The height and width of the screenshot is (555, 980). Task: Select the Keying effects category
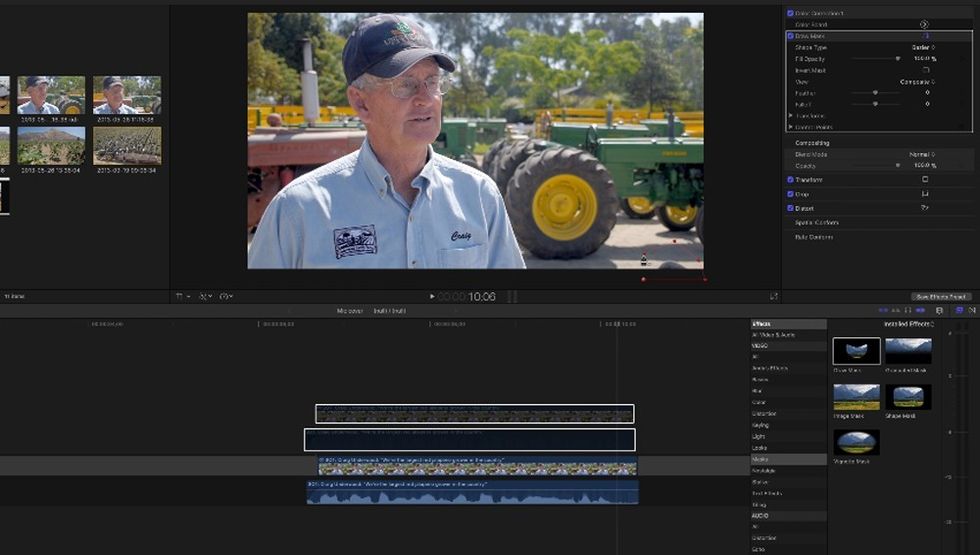[788, 425]
